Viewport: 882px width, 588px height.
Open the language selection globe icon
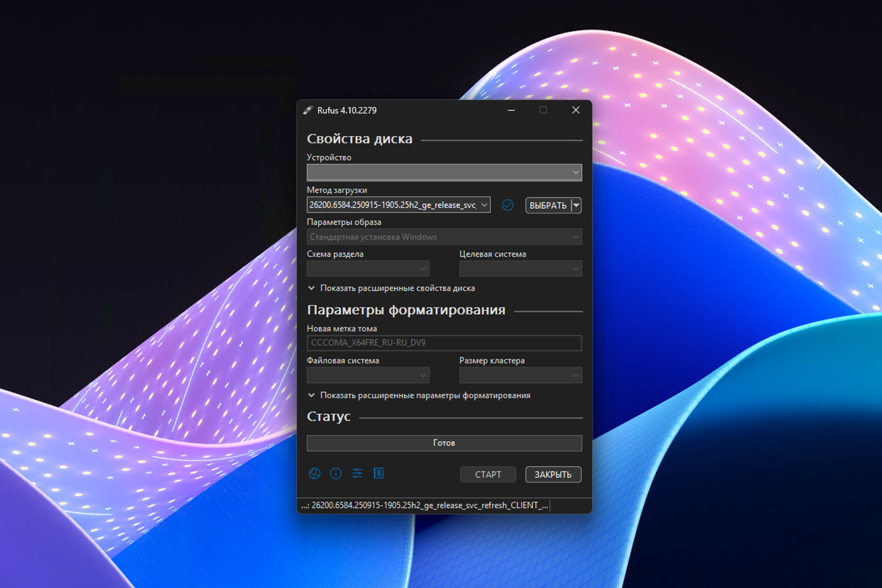[315, 473]
